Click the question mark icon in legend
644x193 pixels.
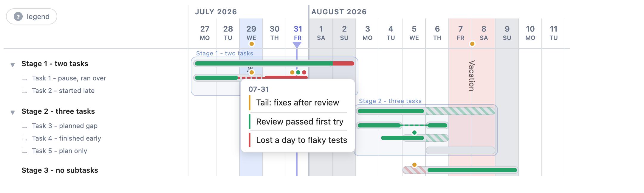pyautogui.click(x=18, y=16)
